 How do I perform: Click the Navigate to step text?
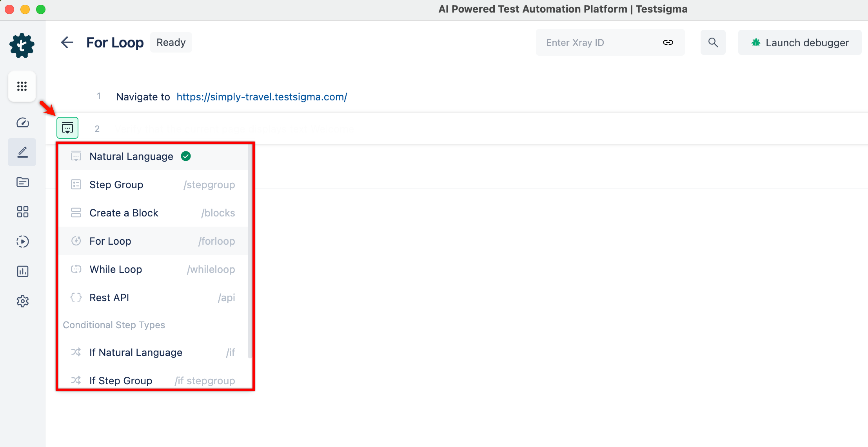coord(143,97)
